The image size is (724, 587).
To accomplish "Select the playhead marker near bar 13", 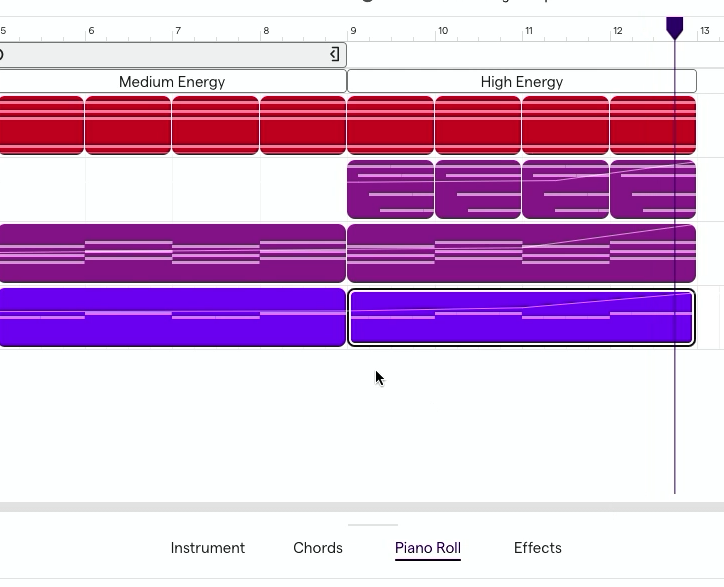I will (675, 28).
